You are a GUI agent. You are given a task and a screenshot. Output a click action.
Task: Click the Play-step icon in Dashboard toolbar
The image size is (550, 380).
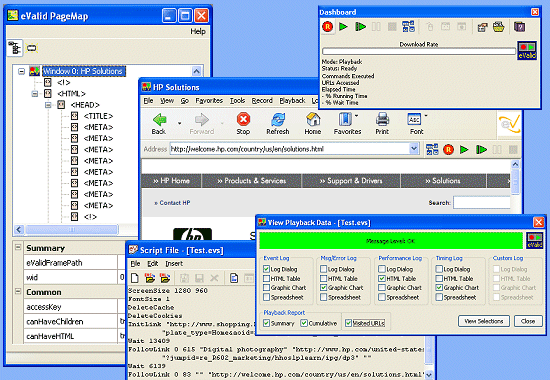tap(360, 27)
